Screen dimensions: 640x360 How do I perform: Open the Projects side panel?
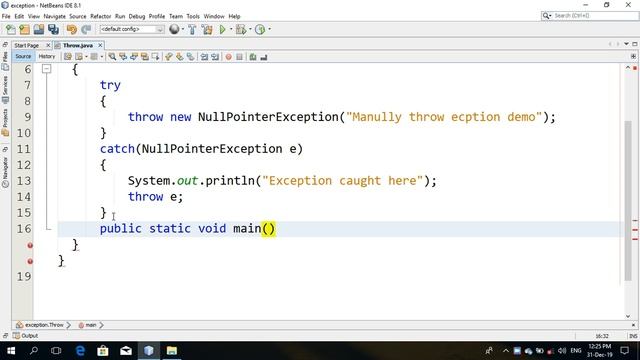tap(5, 122)
